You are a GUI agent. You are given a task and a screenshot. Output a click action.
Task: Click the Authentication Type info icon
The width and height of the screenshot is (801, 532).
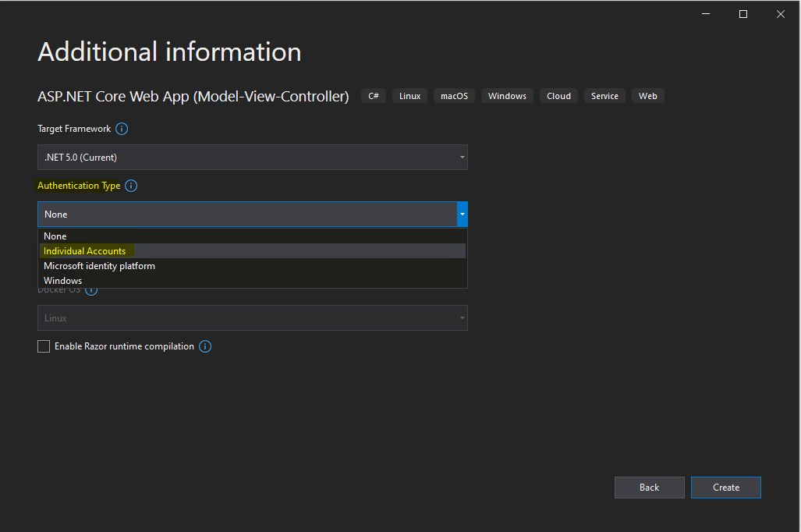[131, 186]
